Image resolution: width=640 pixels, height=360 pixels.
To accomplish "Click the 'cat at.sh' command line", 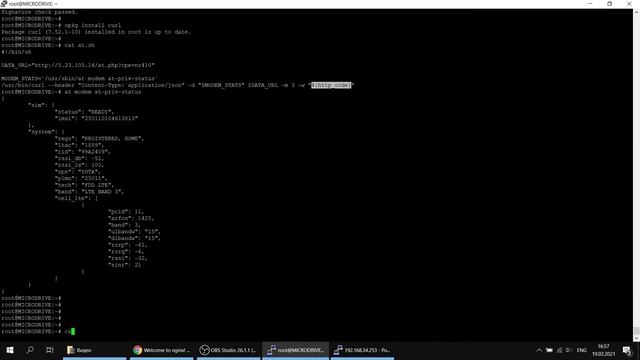I will (x=80, y=45).
